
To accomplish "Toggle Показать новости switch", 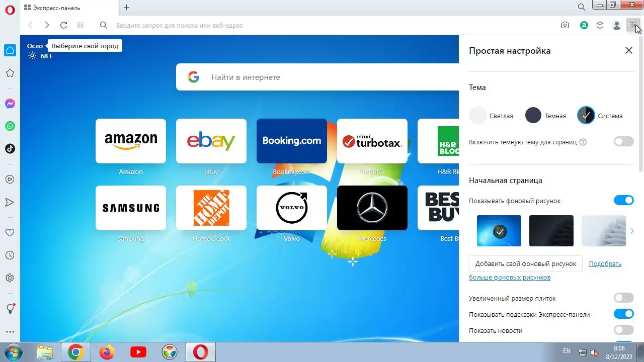I will pos(624,330).
